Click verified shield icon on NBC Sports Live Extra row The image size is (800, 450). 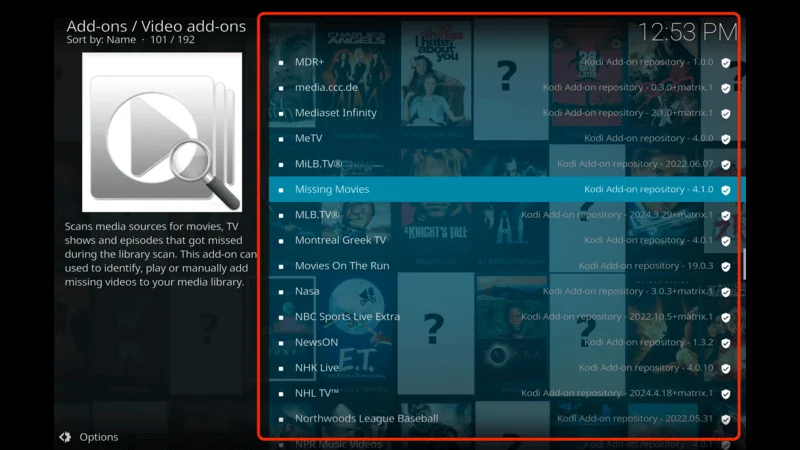pyautogui.click(x=726, y=318)
